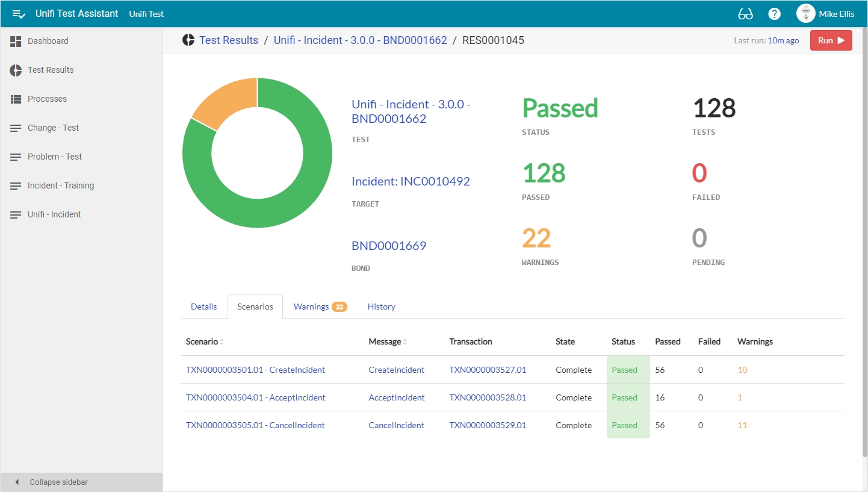Viewport: 868px width, 492px height.
Task: Click the Dashboard grid icon in sidebar
Action: [x=16, y=41]
